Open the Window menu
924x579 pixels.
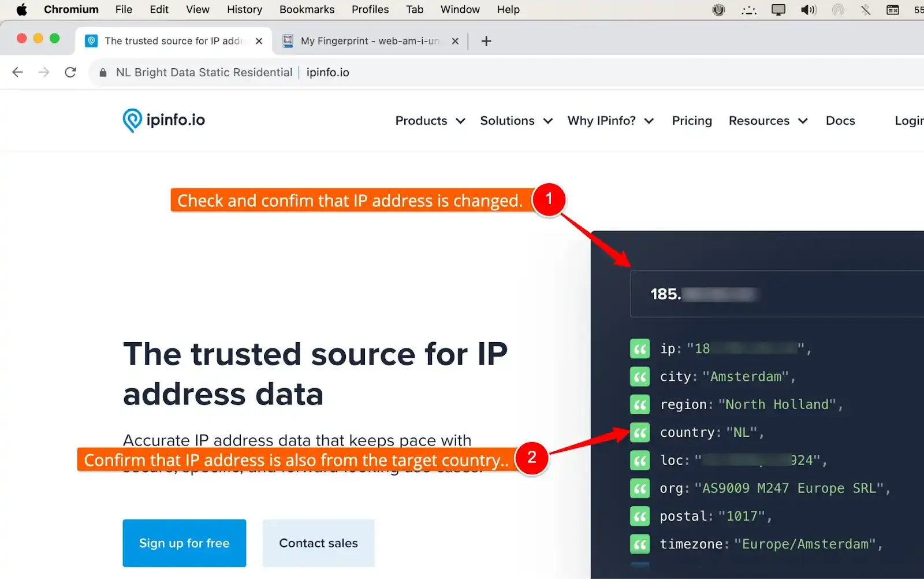click(x=460, y=9)
